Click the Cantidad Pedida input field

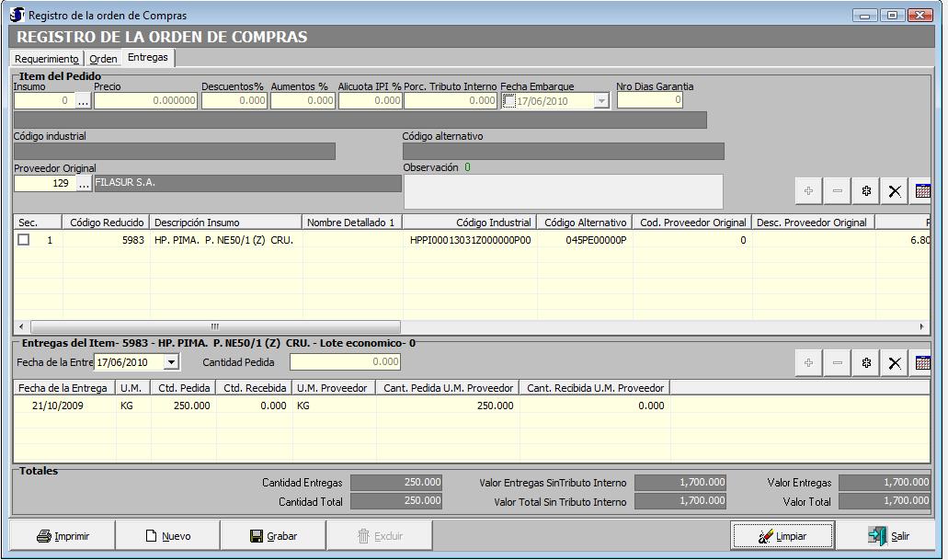(x=345, y=362)
